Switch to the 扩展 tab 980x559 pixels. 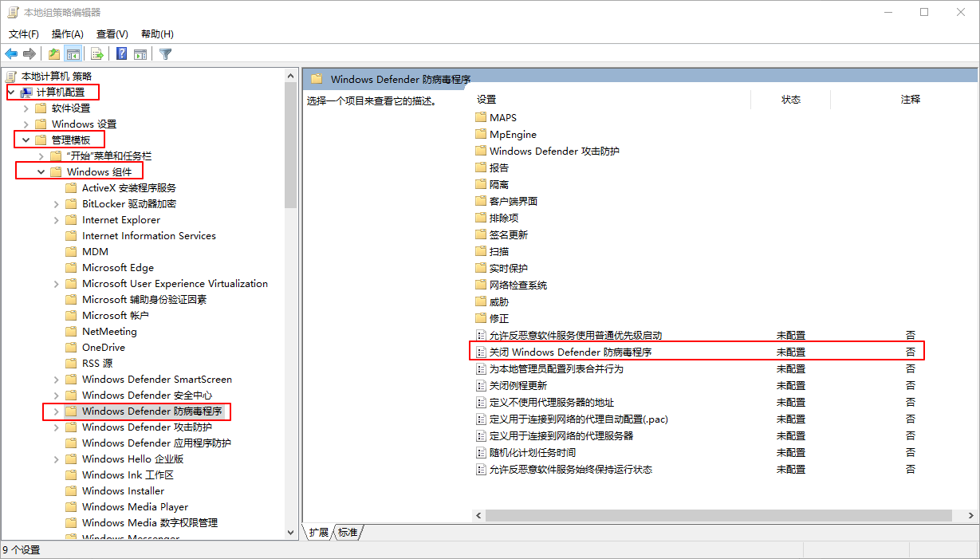pyautogui.click(x=319, y=533)
